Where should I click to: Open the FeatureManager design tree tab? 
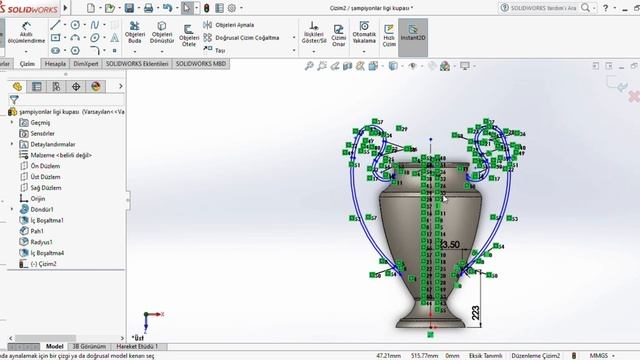(x=17, y=87)
